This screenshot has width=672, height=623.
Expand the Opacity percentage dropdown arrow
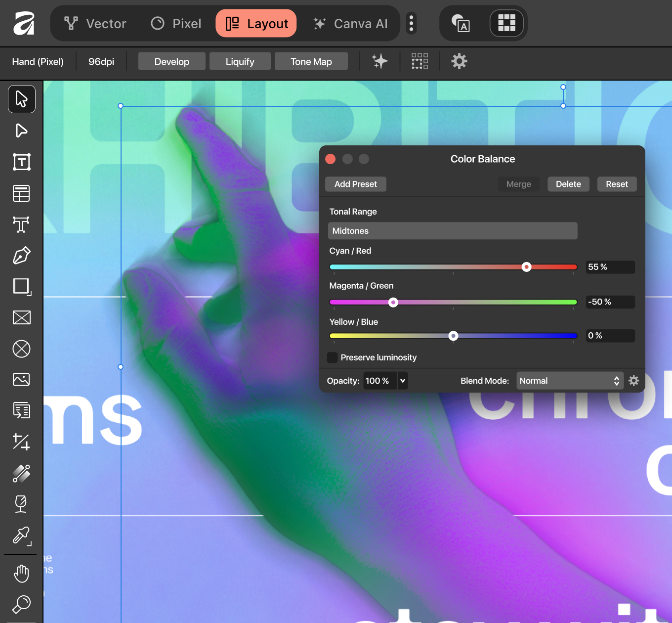(x=403, y=381)
